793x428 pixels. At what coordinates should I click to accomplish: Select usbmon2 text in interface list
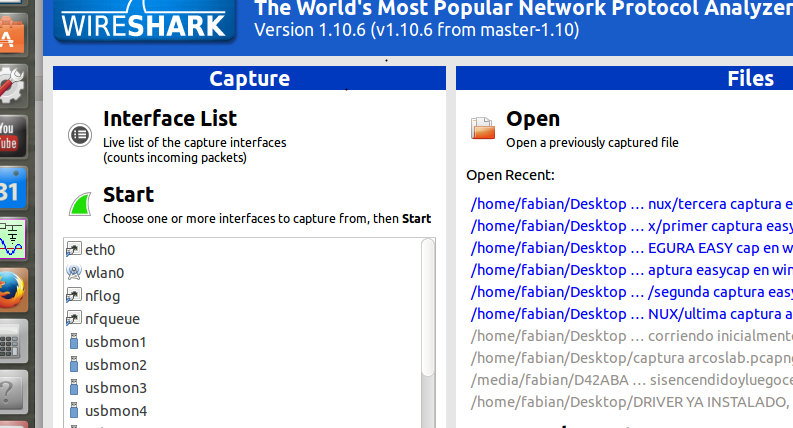116,365
